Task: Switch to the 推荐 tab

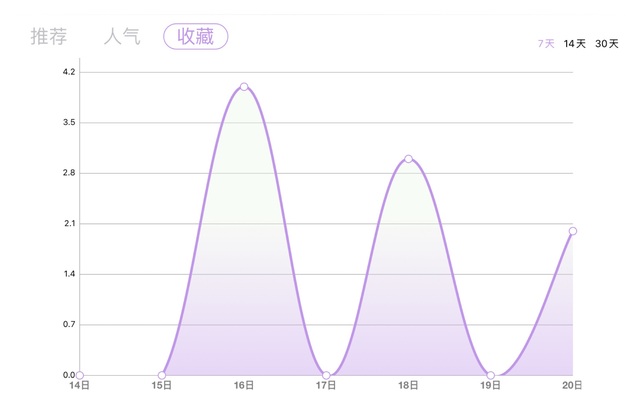Action: pyautogui.click(x=48, y=37)
